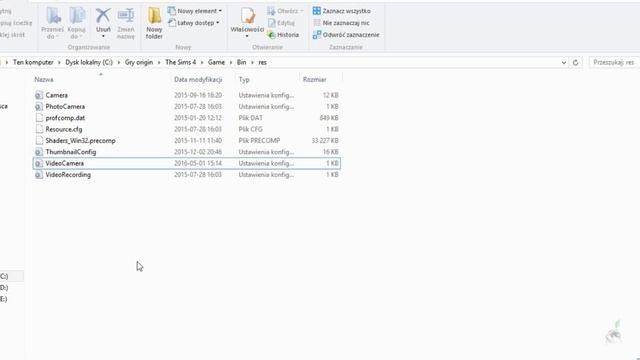The height and width of the screenshot is (360, 640).
Task: Click the Otwórz button
Action: (285, 11)
